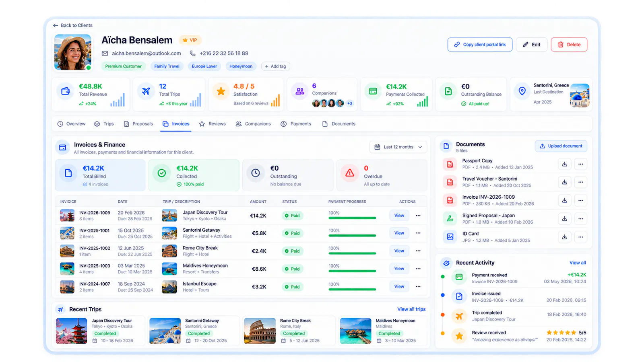Click the Last Destination pin icon
The image size is (644, 362).
tap(522, 91)
